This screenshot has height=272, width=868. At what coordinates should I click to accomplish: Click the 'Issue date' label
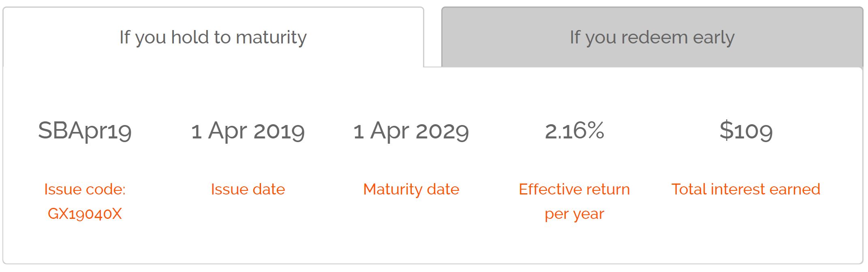[248, 189]
